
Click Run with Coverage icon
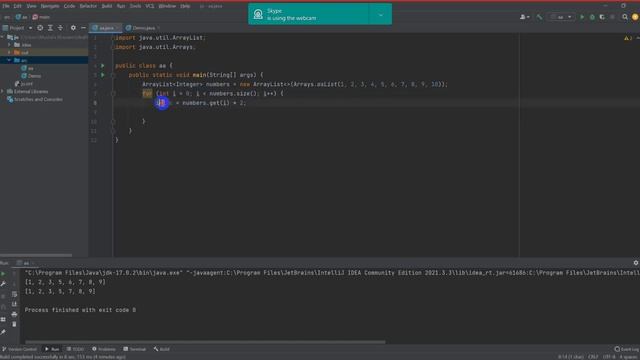pos(602,17)
